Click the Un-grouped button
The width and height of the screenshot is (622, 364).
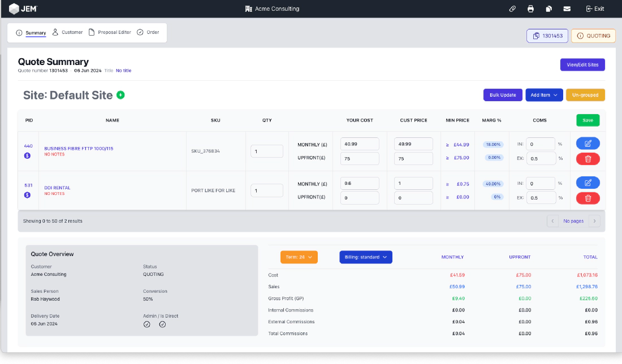[x=585, y=95]
